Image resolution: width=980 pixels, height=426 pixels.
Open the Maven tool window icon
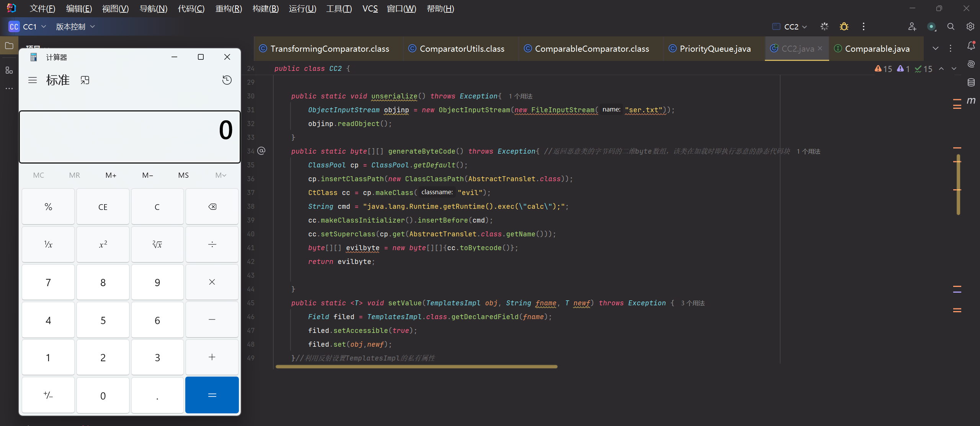click(971, 101)
